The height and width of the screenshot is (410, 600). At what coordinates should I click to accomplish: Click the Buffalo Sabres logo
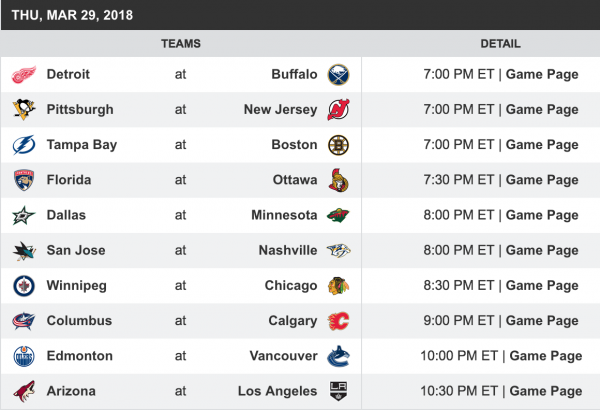pyautogui.click(x=339, y=75)
